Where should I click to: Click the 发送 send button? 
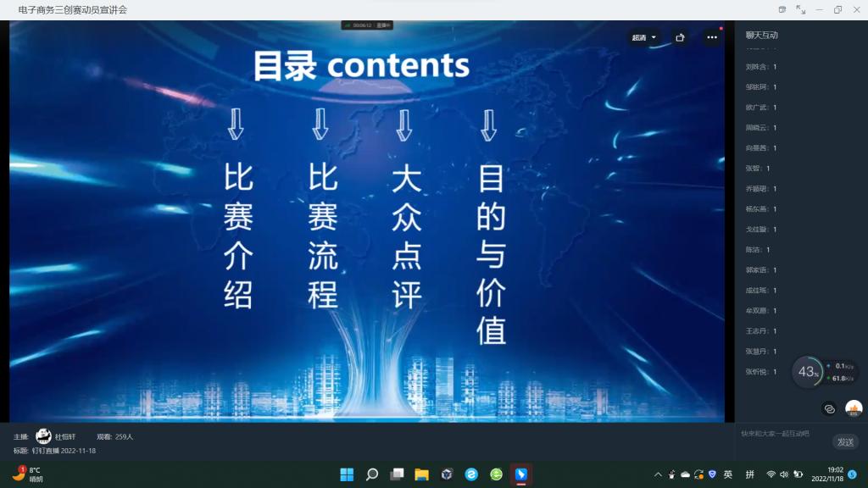click(x=845, y=441)
